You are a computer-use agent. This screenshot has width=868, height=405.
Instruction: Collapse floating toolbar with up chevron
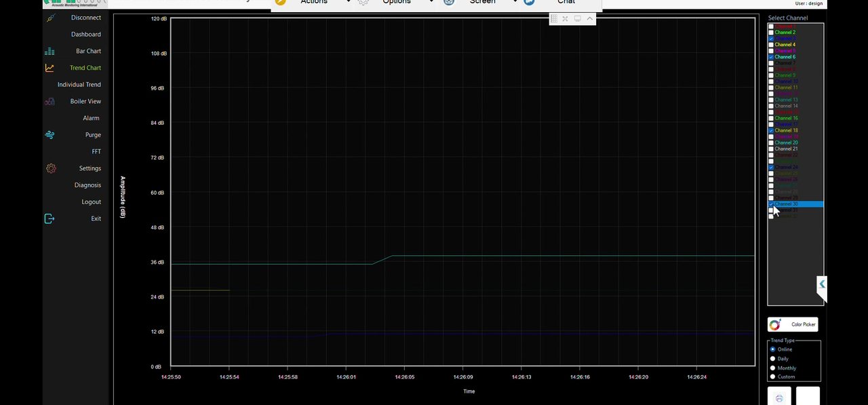[x=590, y=19]
